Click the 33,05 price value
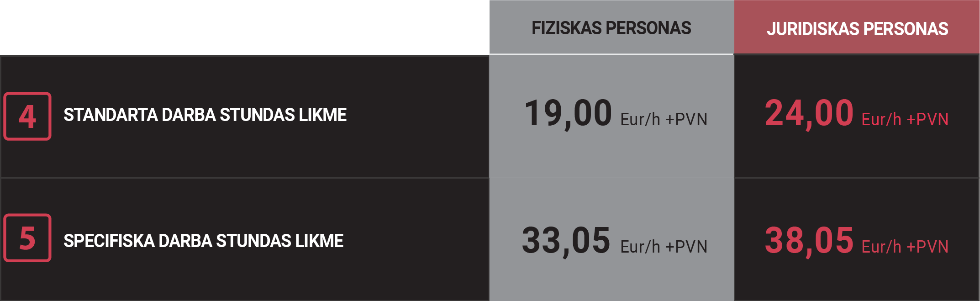This screenshot has width=980, height=301. click(566, 241)
